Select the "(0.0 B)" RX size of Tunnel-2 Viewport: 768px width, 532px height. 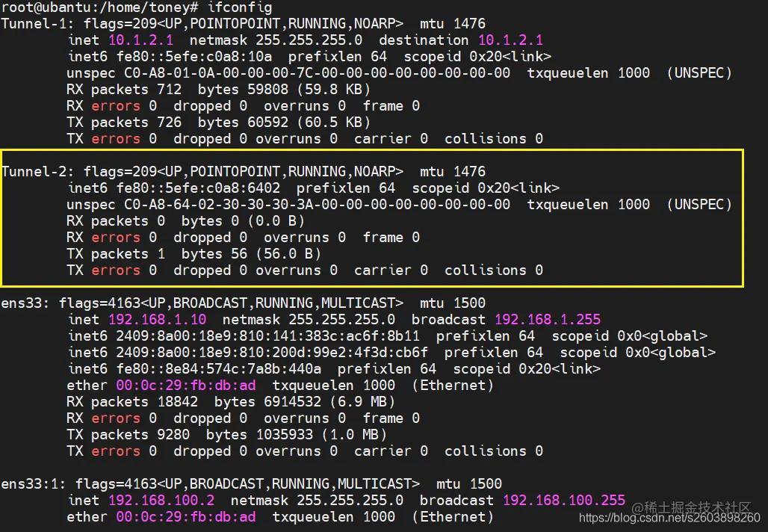pyautogui.click(x=276, y=221)
